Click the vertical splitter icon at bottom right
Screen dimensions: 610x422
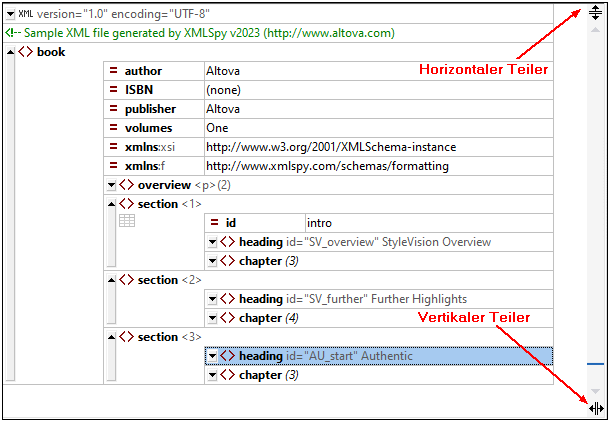[596, 408]
